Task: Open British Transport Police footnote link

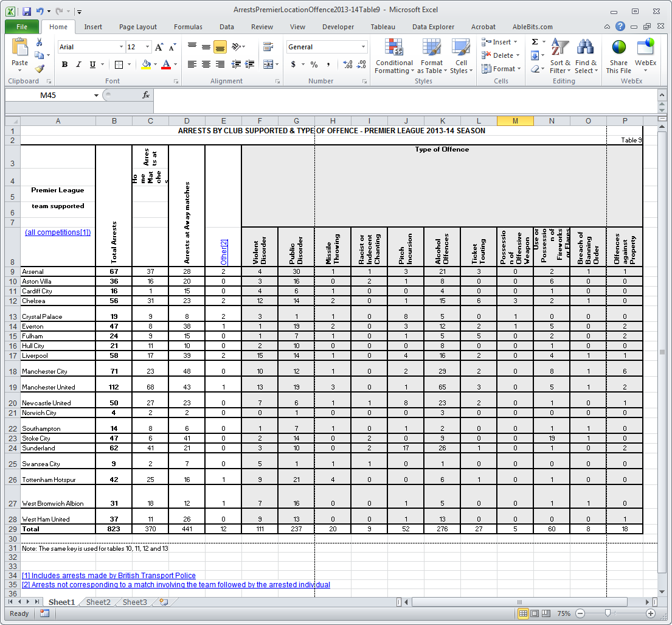Action: (109, 575)
